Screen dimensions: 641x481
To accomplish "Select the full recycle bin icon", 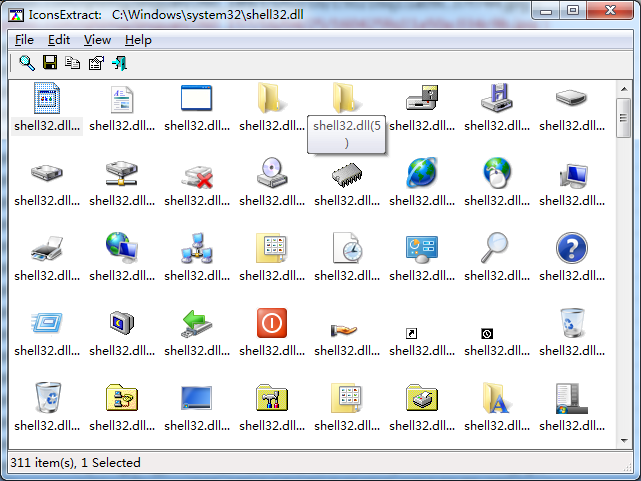I will coord(48,398).
